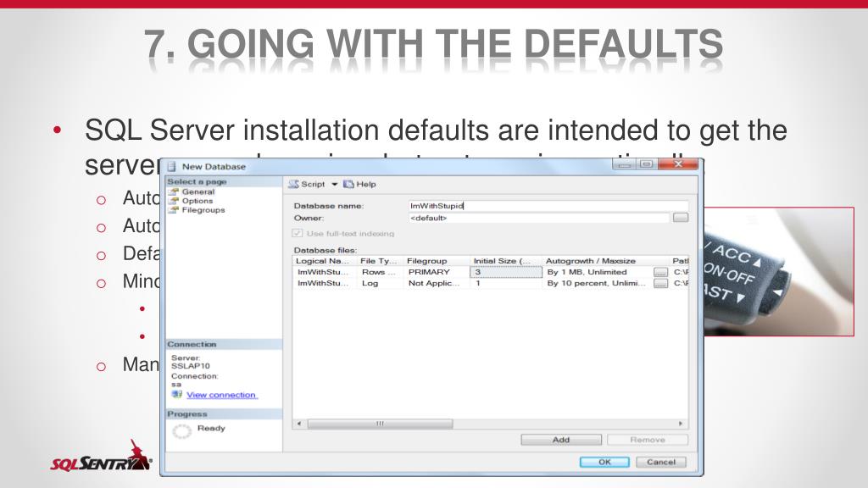
Task: Open autogrowth settings for By 1 MB row
Action: (x=660, y=272)
